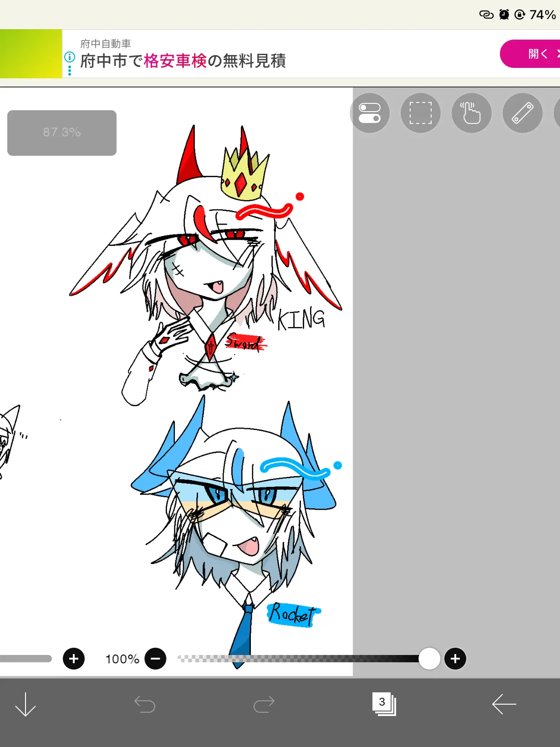Select the dashed-square selection tool

421,113
